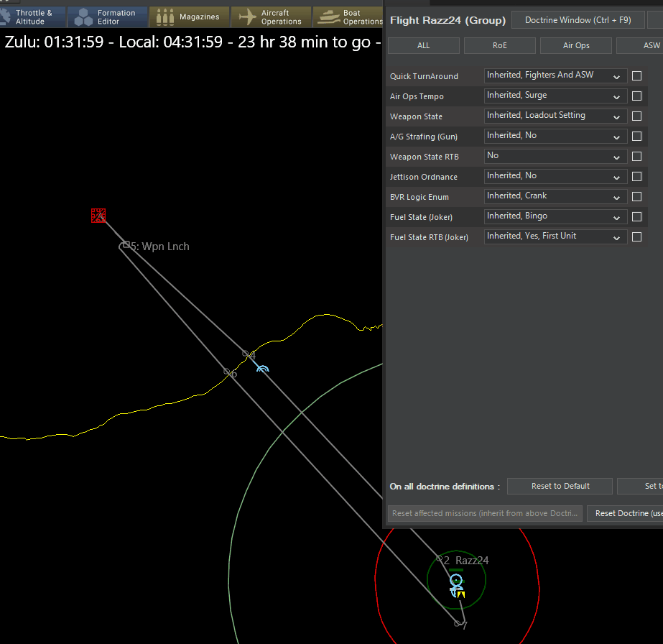Open the Air Ops Tempo dropdown
This screenshot has width=663, height=644.
point(555,96)
